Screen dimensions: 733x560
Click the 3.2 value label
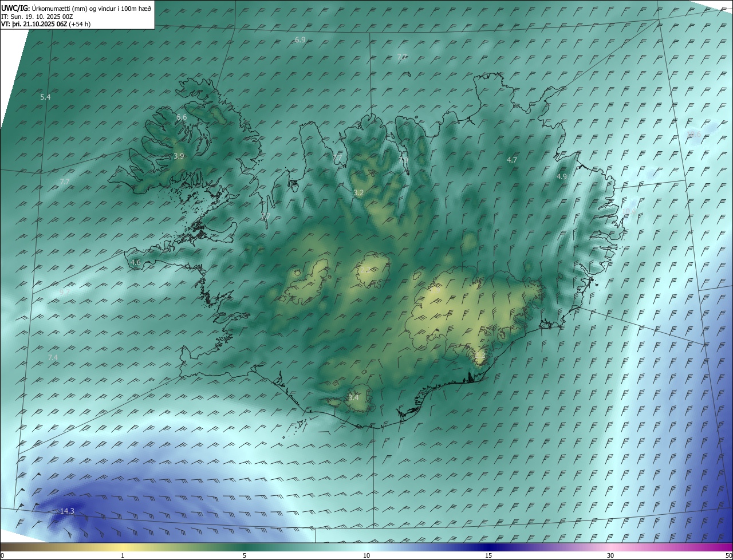[358, 193]
